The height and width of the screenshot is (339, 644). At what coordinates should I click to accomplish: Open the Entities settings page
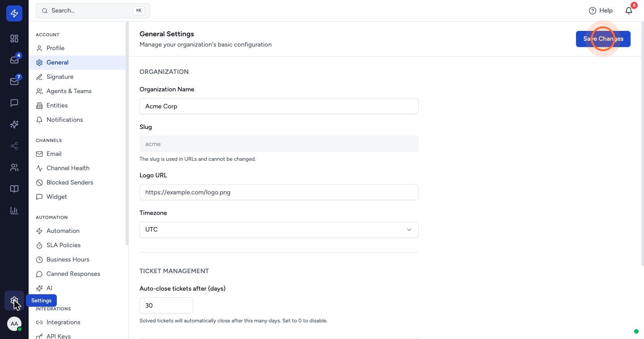(77, 105)
